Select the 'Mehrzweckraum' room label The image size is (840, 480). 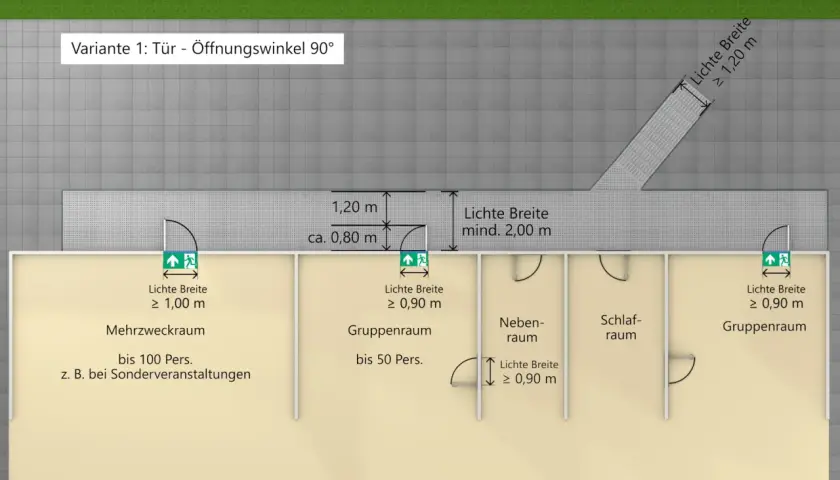(x=155, y=330)
